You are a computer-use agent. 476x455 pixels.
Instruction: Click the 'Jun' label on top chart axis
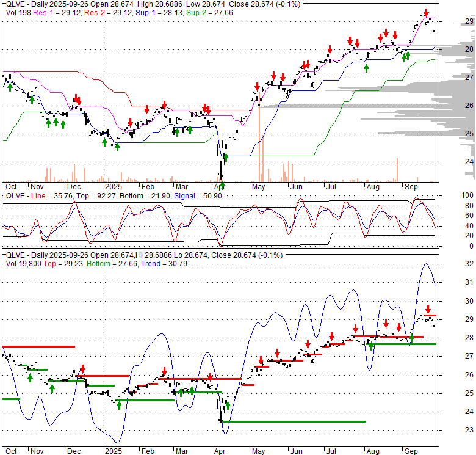click(x=297, y=187)
